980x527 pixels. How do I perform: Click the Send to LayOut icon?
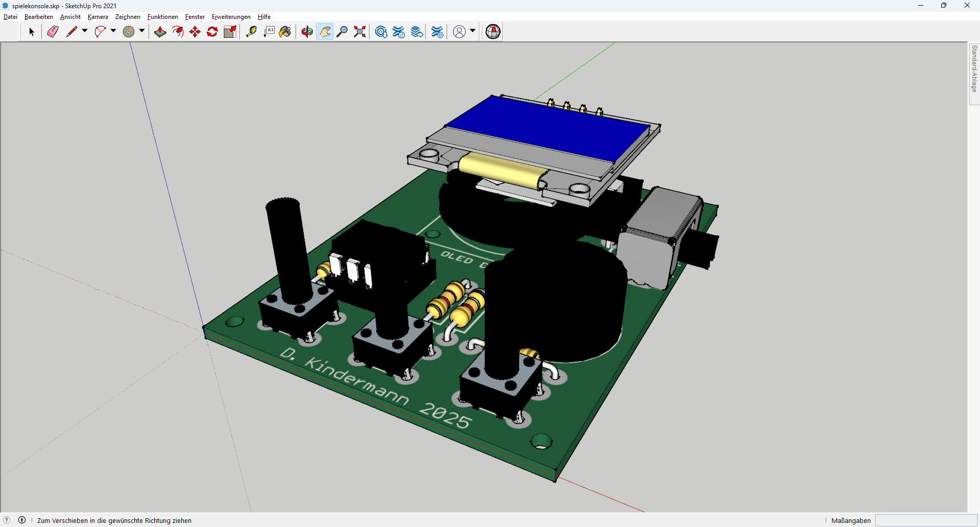pyautogui.click(x=417, y=32)
